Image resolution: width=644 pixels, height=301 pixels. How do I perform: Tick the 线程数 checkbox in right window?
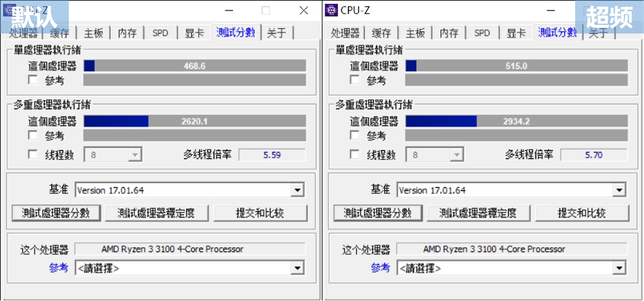354,154
